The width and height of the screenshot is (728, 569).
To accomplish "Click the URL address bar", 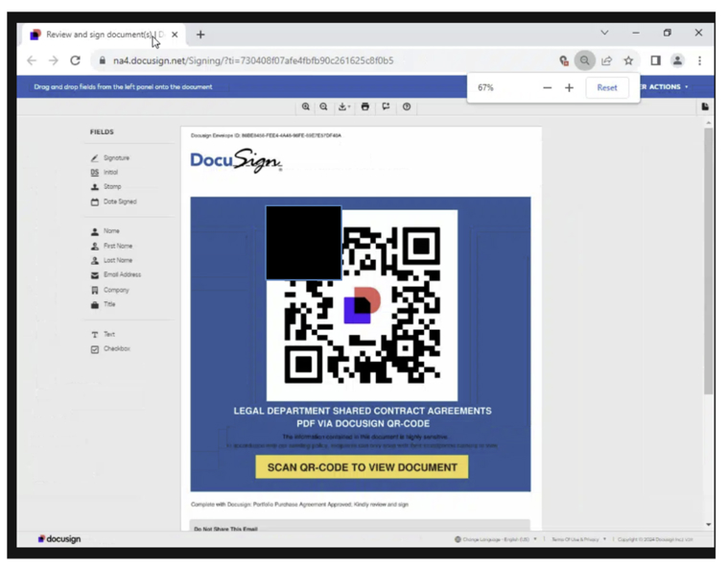I will (x=325, y=60).
